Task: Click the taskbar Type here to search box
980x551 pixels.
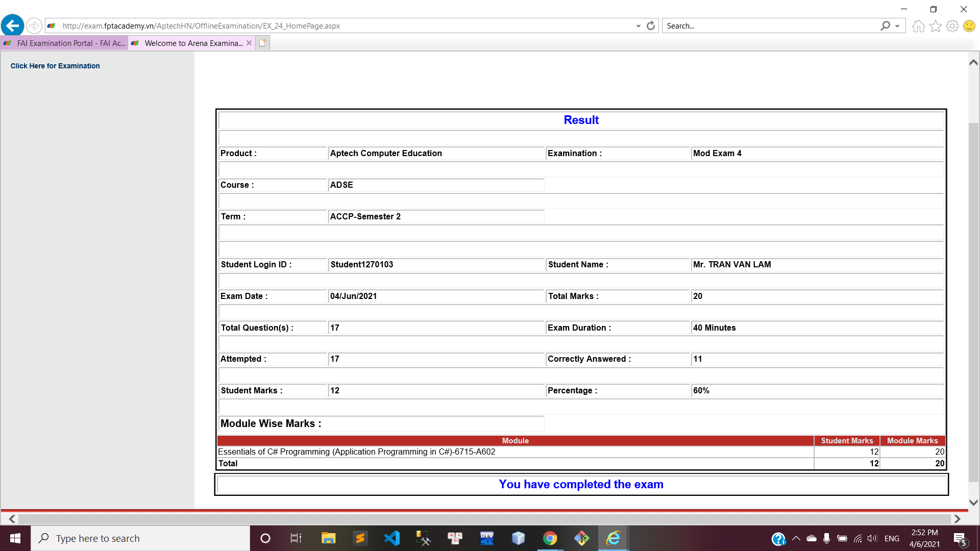Action: tap(140, 538)
